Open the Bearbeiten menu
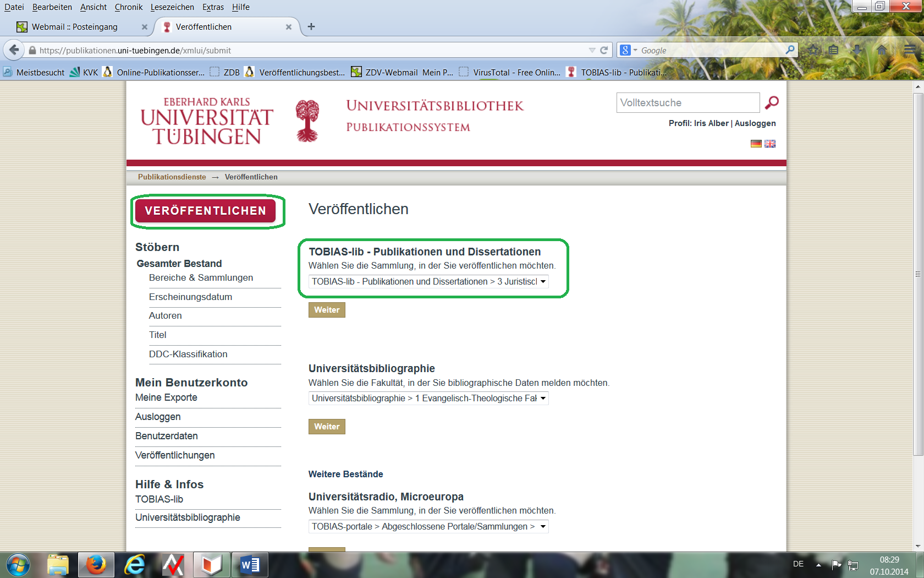The image size is (924, 578). pyautogui.click(x=52, y=7)
